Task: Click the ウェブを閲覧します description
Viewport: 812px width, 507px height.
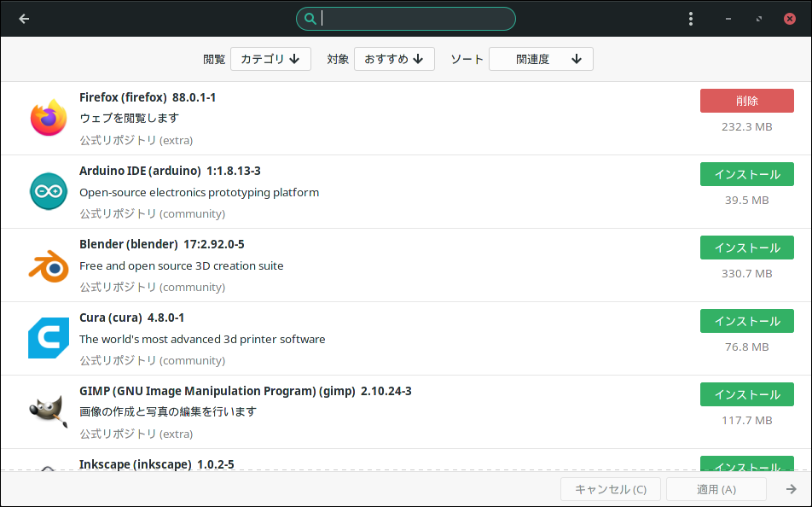Action: 129,118
